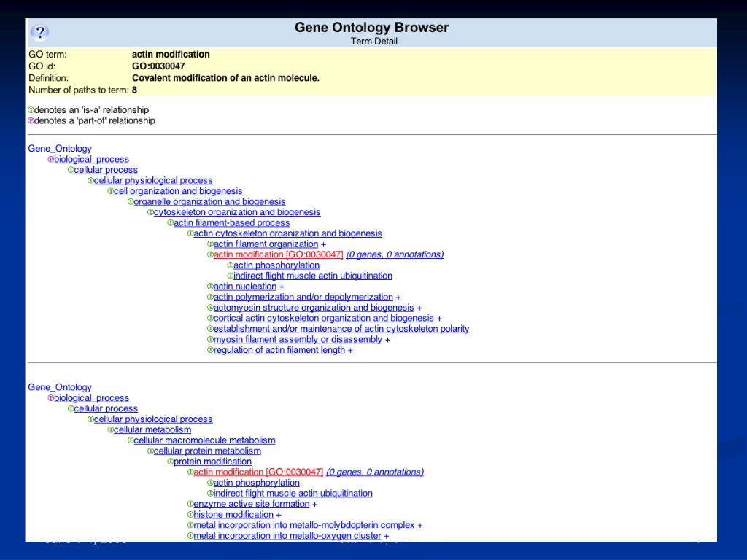Image resolution: width=747 pixels, height=560 pixels.
Task: Open actin polymerization and/or depolymerization link
Action: click(x=303, y=297)
